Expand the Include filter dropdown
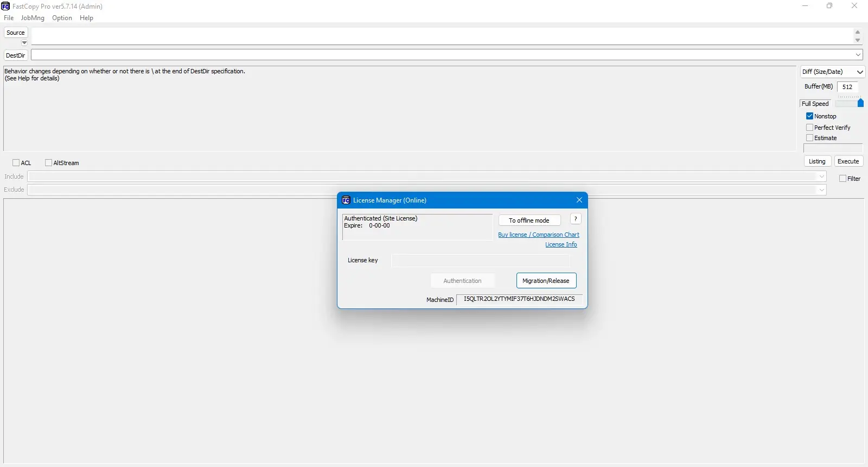The height and width of the screenshot is (467, 868). 821,176
